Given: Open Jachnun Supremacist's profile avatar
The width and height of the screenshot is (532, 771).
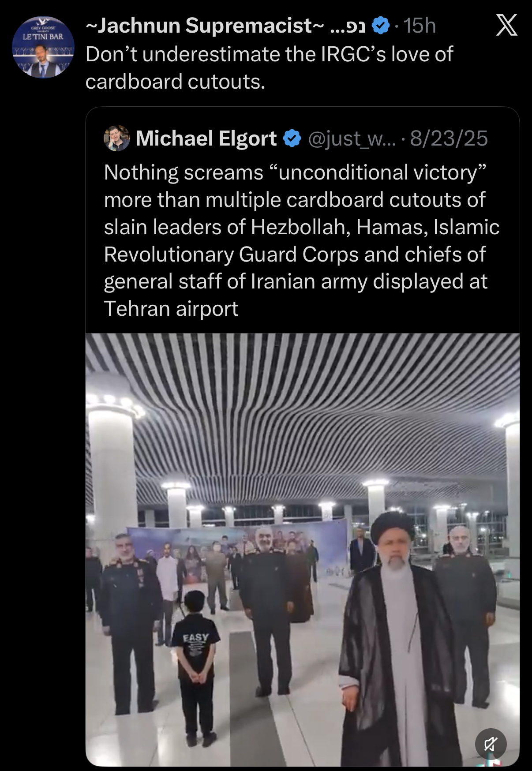Looking at the screenshot, I should [43, 47].
